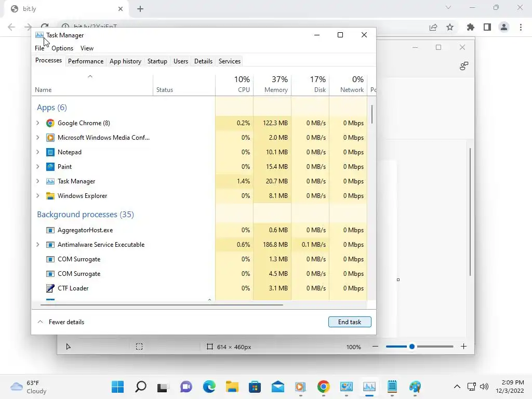This screenshot has width=532, height=399.
Task: Switch to the App history tab
Action: click(x=125, y=61)
